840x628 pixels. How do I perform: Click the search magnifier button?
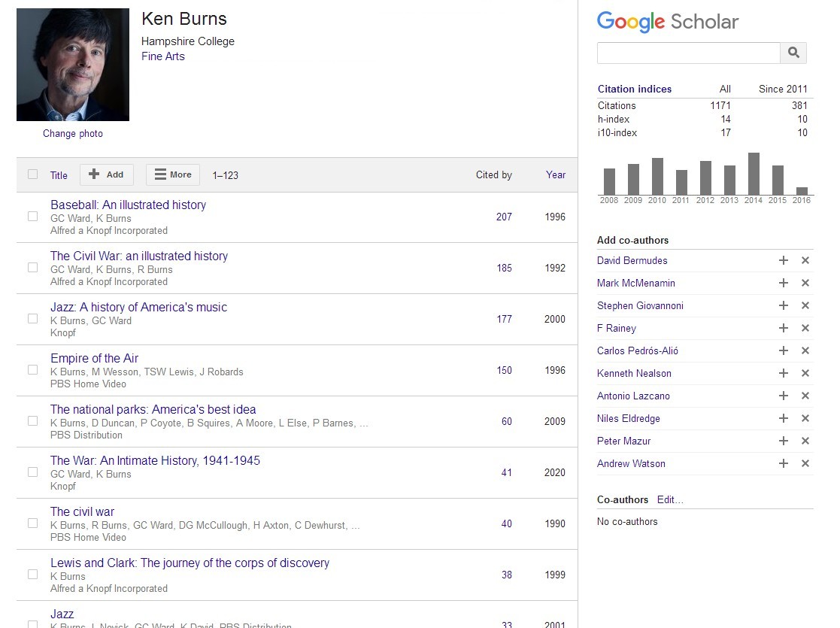click(793, 53)
